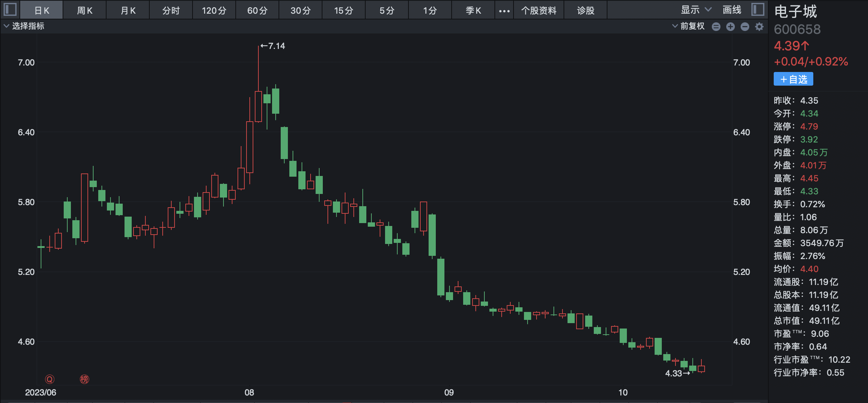Switch to 月K monthly chart tab
The height and width of the screenshot is (403, 868).
(x=128, y=11)
